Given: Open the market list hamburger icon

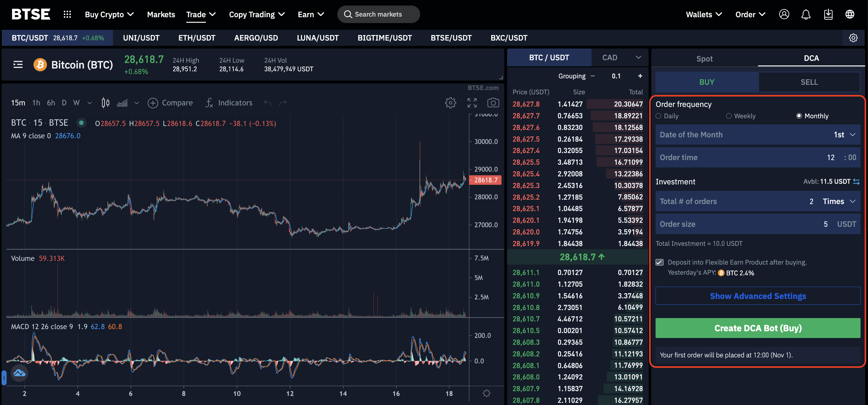Looking at the screenshot, I should [18, 65].
